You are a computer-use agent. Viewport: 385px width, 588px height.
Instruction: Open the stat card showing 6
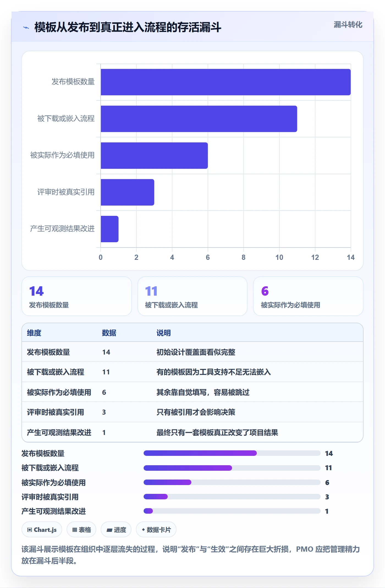308,296
